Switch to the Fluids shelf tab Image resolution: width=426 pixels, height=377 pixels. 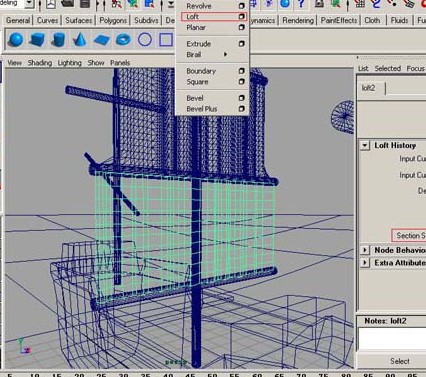coord(399,20)
